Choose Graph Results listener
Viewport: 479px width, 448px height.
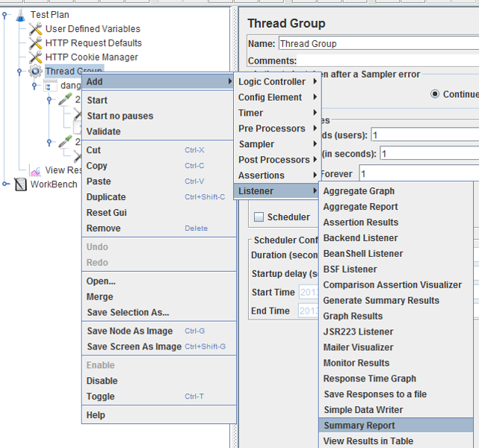396,316
